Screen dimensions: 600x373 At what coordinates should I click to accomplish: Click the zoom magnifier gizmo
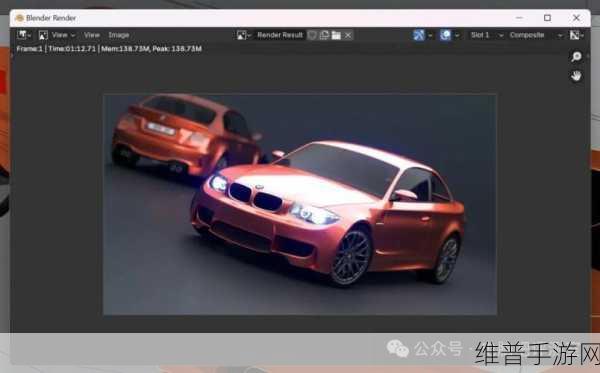click(x=576, y=57)
